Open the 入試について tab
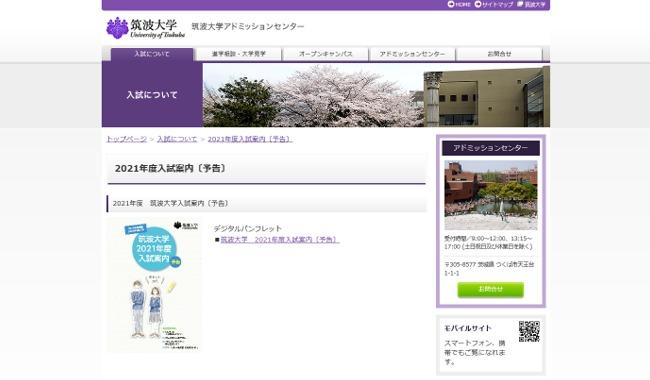This screenshot has width=650, height=380. click(x=152, y=54)
